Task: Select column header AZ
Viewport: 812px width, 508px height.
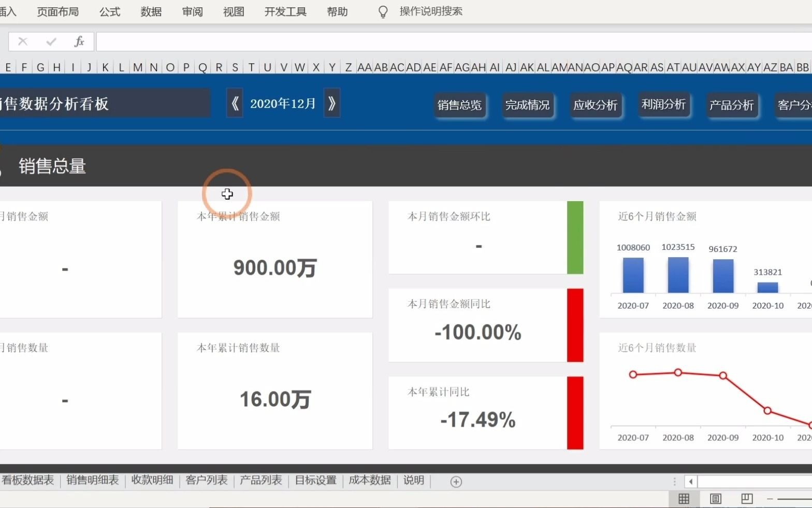Action: click(770, 67)
